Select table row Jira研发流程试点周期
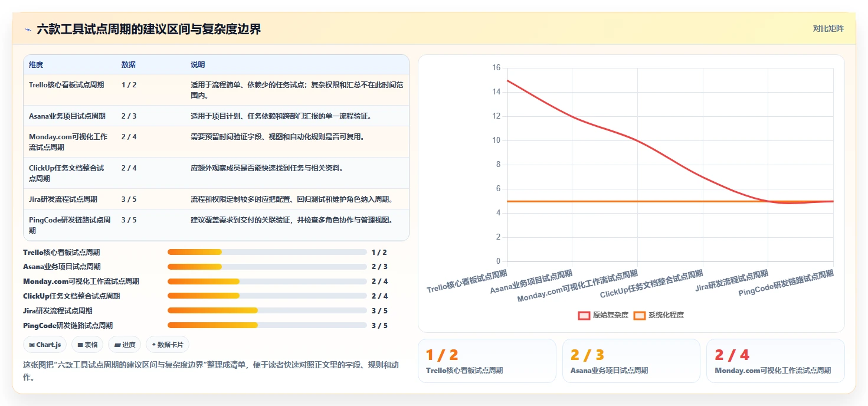Viewport: 868px width, 406px height. click(216, 199)
